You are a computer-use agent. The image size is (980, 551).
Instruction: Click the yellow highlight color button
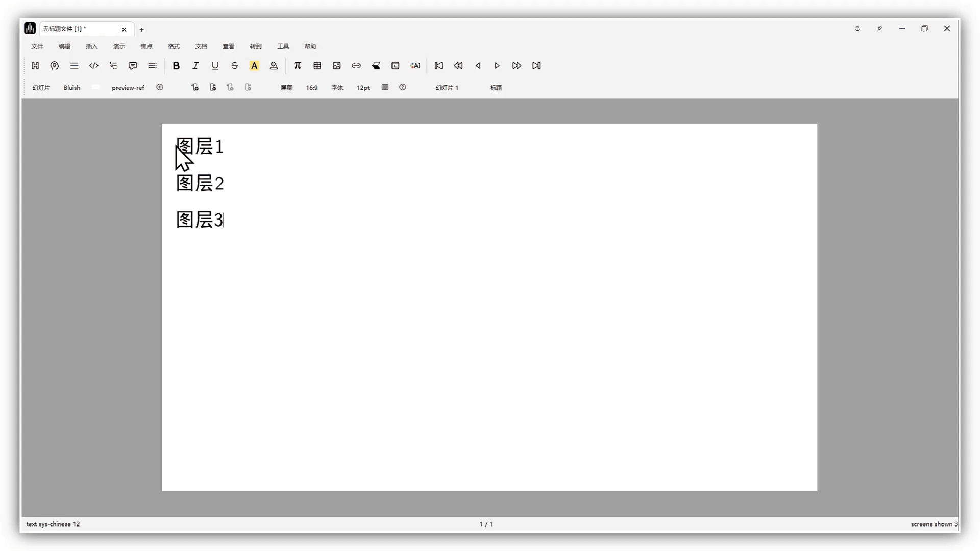click(254, 66)
